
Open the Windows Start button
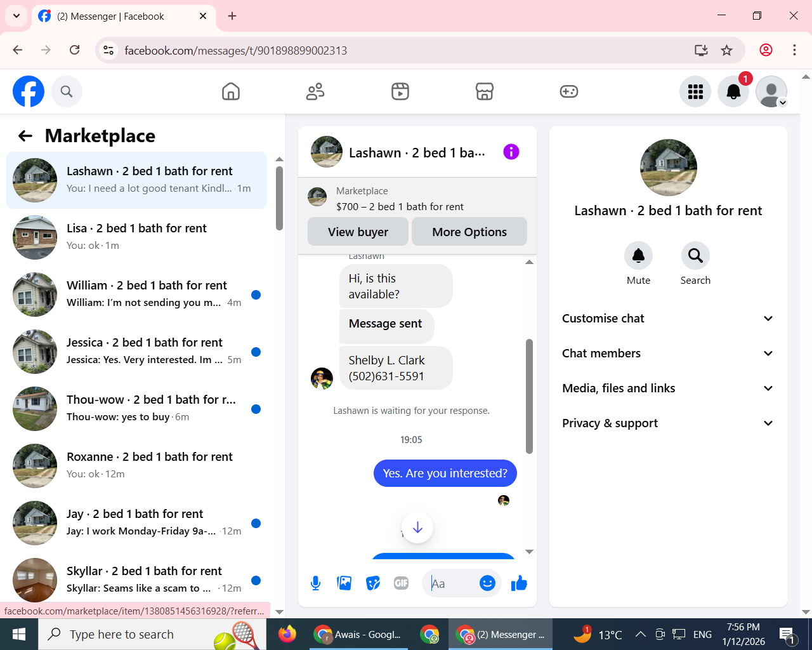[x=19, y=634]
